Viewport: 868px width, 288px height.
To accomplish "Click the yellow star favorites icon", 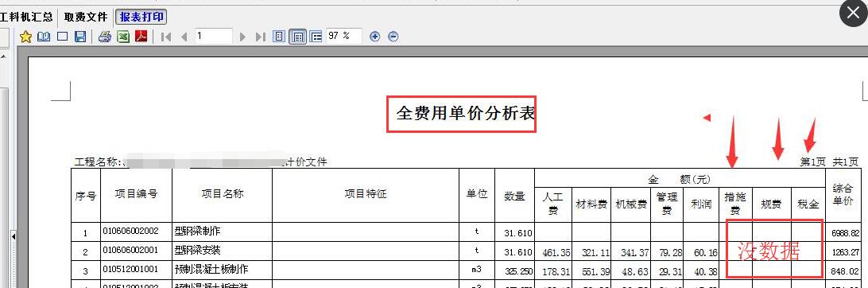I will point(25,37).
